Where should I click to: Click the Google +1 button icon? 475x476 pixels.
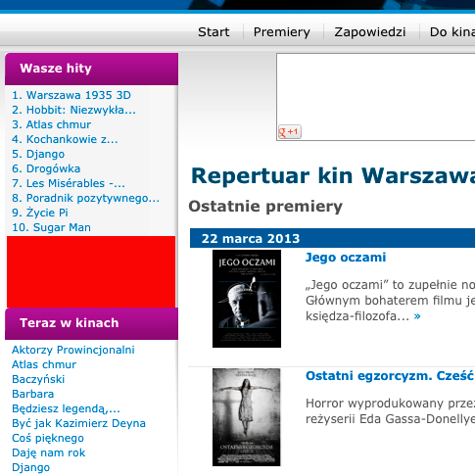pyautogui.click(x=289, y=132)
